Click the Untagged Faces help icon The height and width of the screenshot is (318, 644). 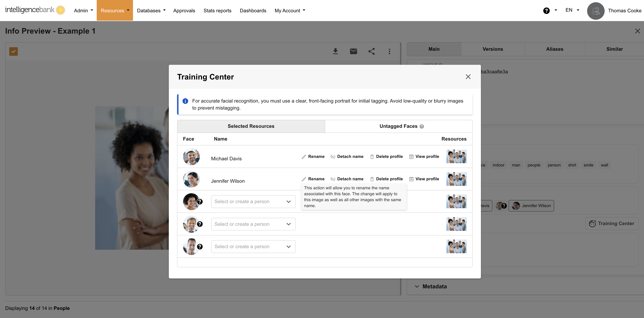pyautogui.click(x=422, y=126)
